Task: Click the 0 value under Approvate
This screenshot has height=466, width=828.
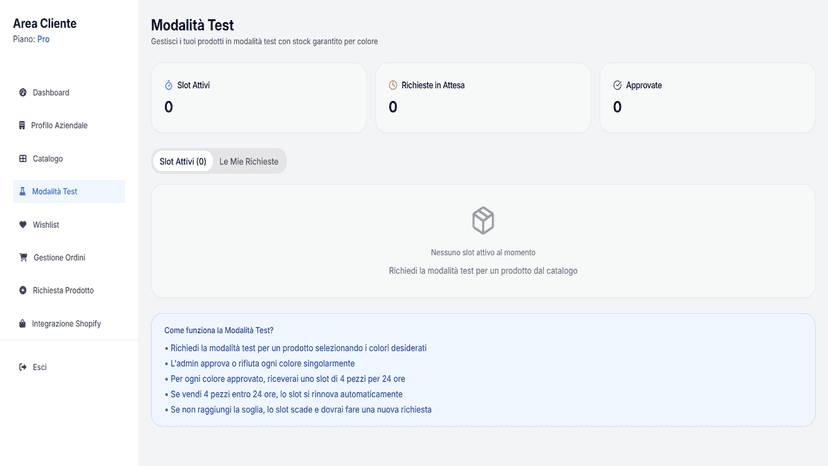Action: (x=617, y=107)
